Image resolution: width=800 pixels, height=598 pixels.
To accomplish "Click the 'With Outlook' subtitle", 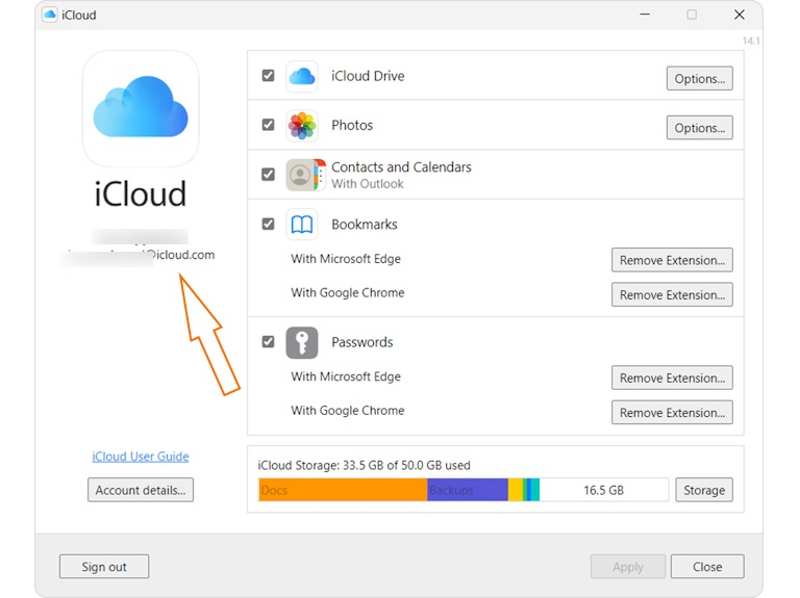I will click(367, 184).
